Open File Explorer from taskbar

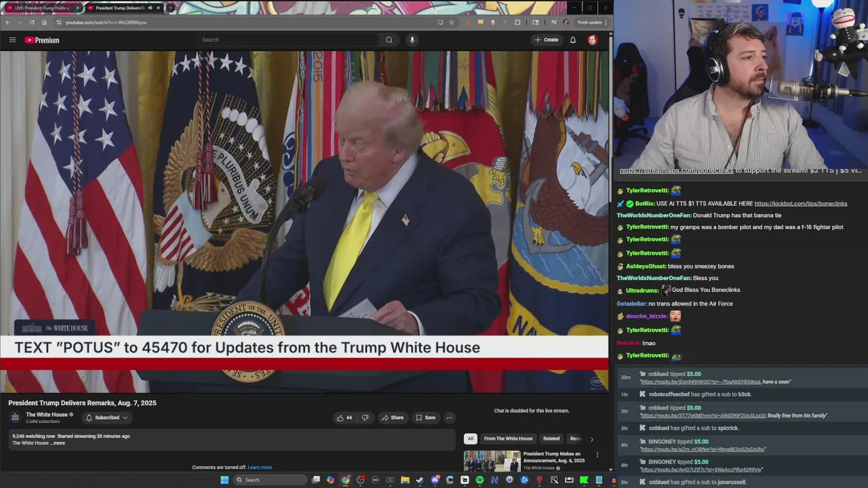(405, 480)
